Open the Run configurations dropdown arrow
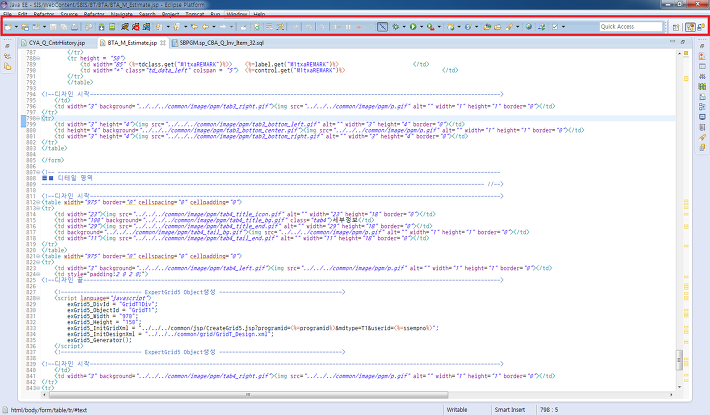 421,27
